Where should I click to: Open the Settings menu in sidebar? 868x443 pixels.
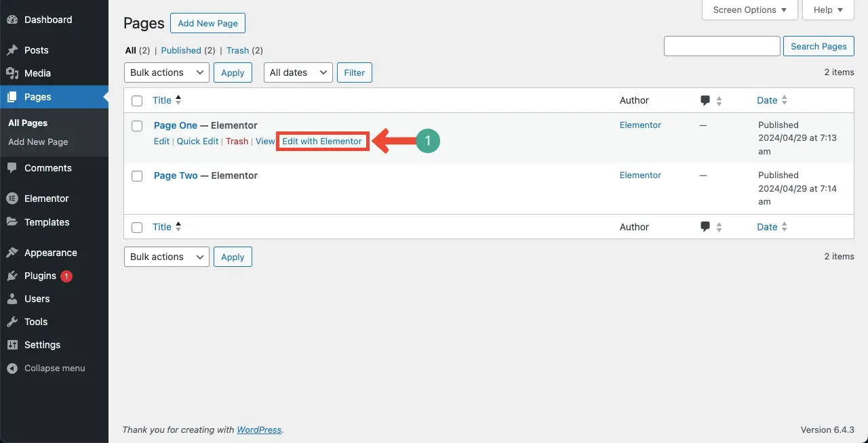(42, 345)
